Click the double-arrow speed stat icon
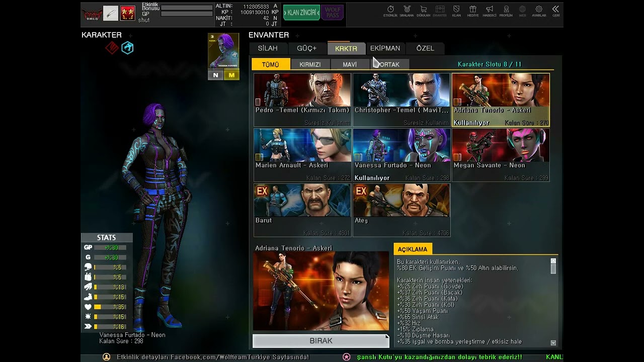Screen dimensions: 644x362 point(88,326)
